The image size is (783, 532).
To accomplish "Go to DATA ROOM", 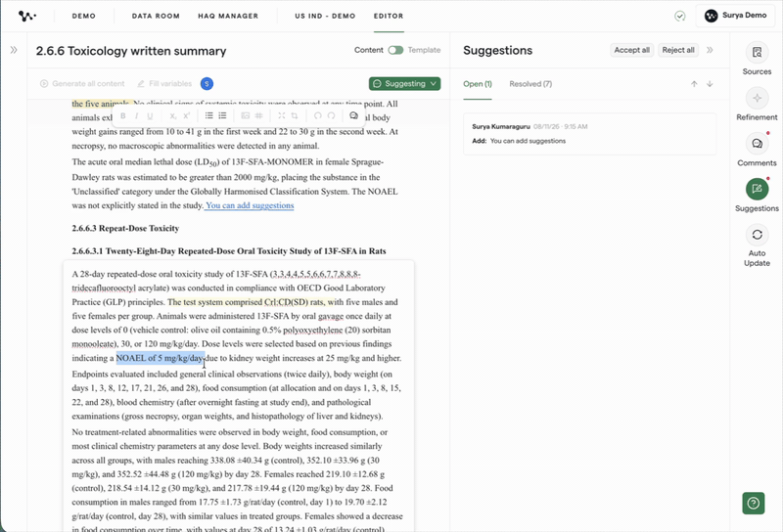I will point(156,16).
